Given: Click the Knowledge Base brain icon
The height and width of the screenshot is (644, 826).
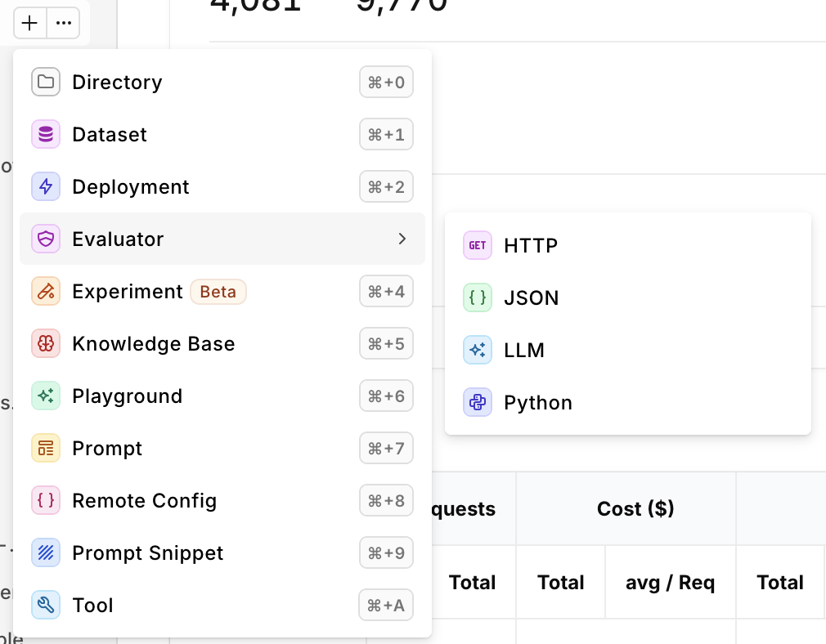Looking at the screenshot, I should click(x=46, y=343).
